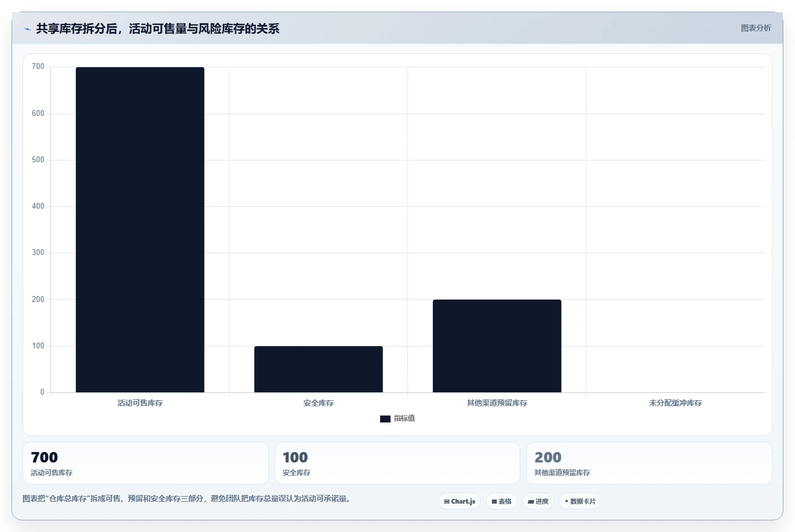Click the 指标值 legend color swatch
This screenshot has width=795, height=532.
click(x=385, y=419)
